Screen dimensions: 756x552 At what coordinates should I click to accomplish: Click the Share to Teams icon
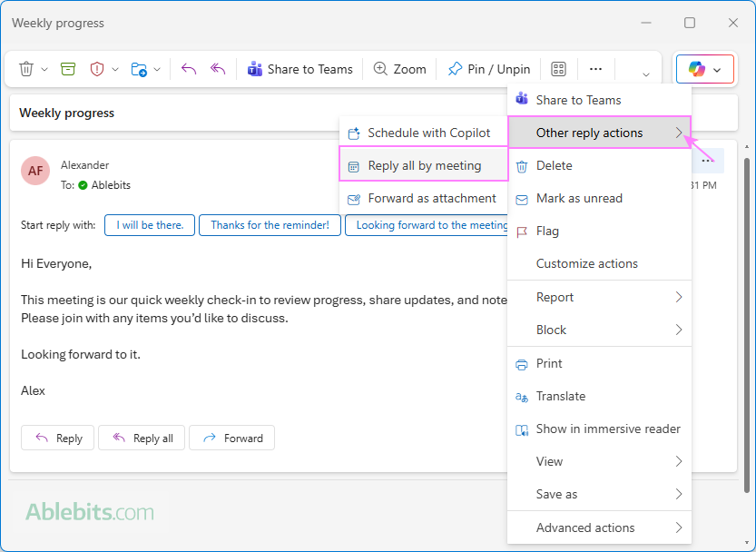coord(254,68)
